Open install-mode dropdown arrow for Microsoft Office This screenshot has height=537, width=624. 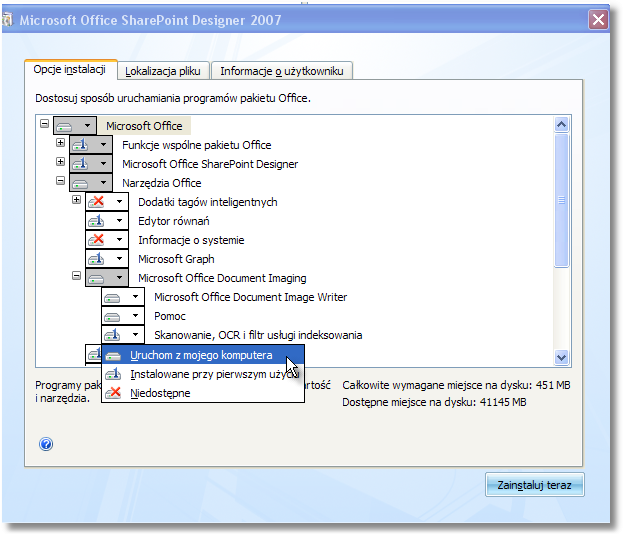87,126
